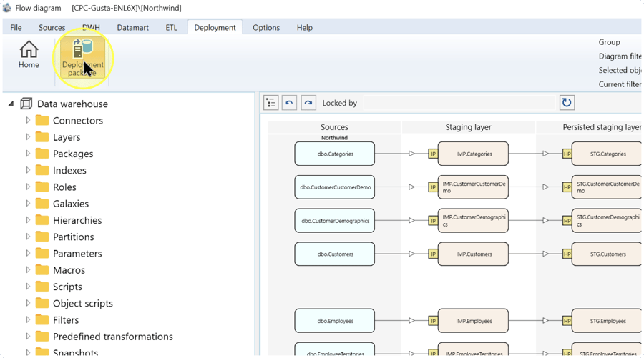644x358 pixels.
Task: Click the Connectors folder icon
Action: click(x=42, y=120)
